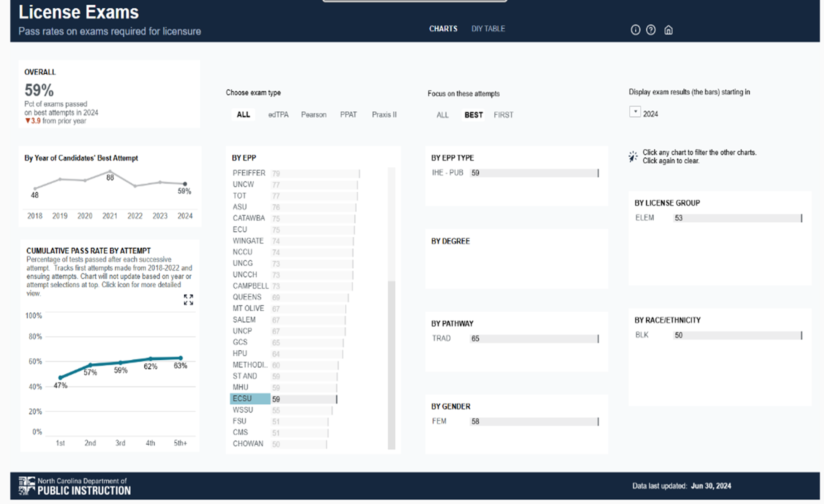Switch to the CHARTS tab
824x504 pixels.
coord(443,29)
